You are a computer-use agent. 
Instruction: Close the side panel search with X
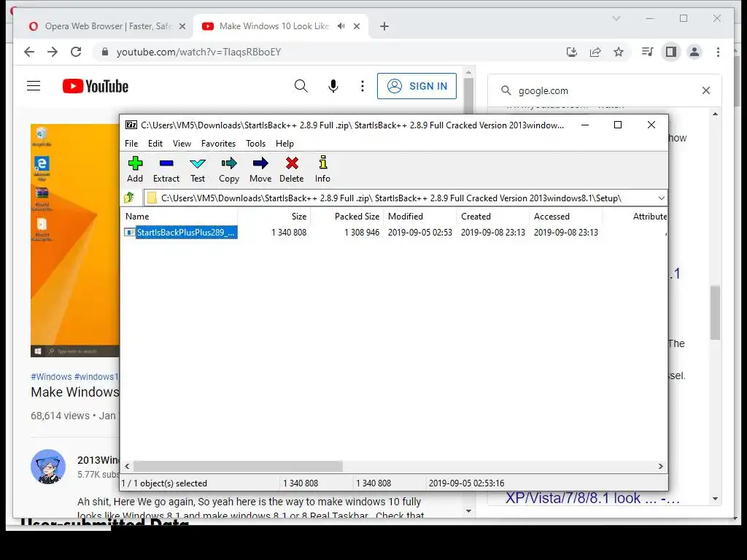pos(706,90)
